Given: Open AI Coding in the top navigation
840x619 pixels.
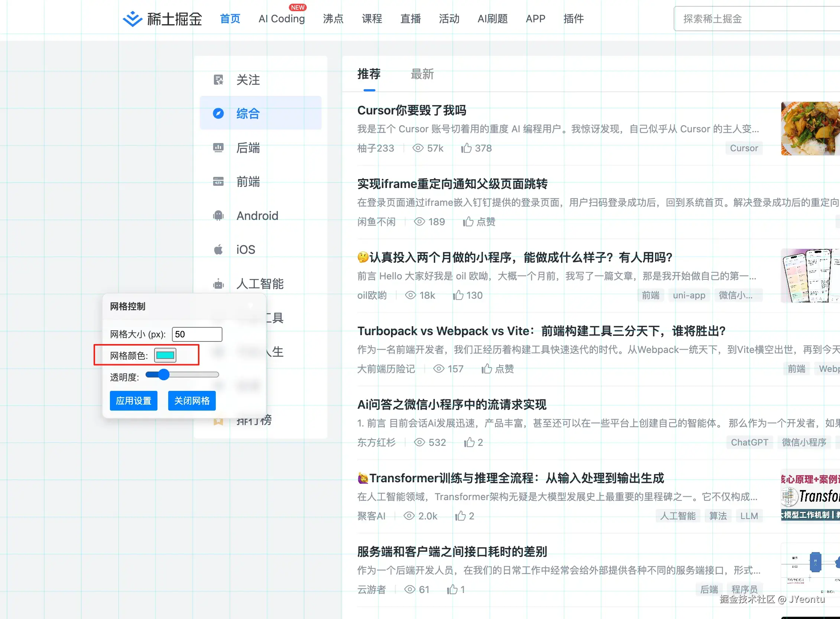Looking at the screenshot, I should click(281, 19).
